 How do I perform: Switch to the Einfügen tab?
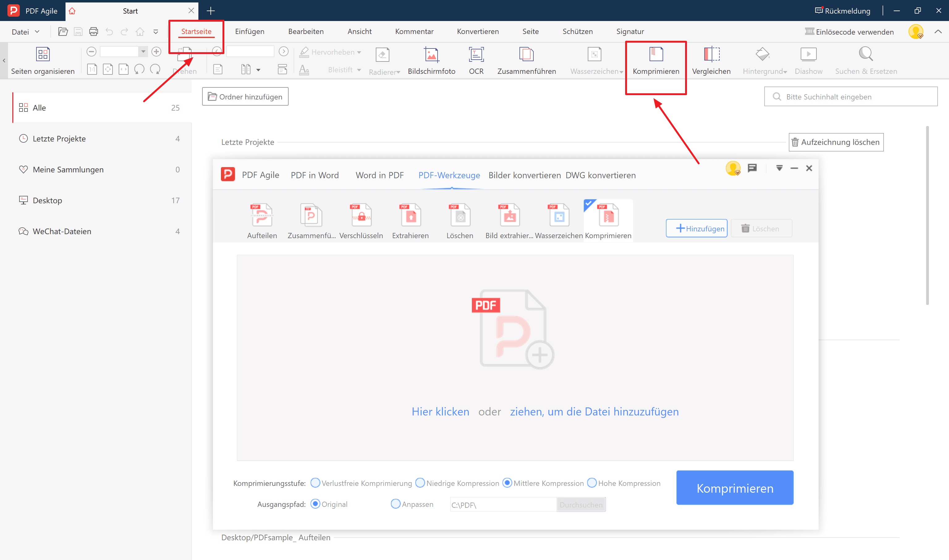point(249,31)
